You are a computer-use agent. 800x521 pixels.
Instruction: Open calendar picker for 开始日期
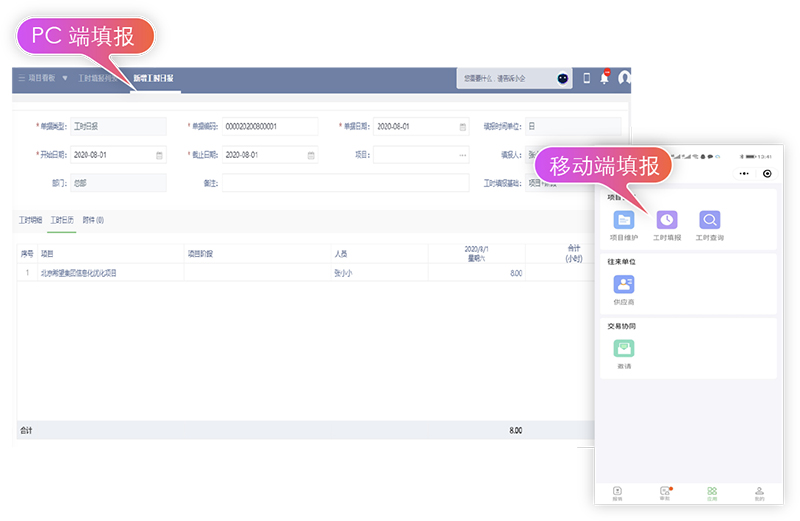(159, 155)
